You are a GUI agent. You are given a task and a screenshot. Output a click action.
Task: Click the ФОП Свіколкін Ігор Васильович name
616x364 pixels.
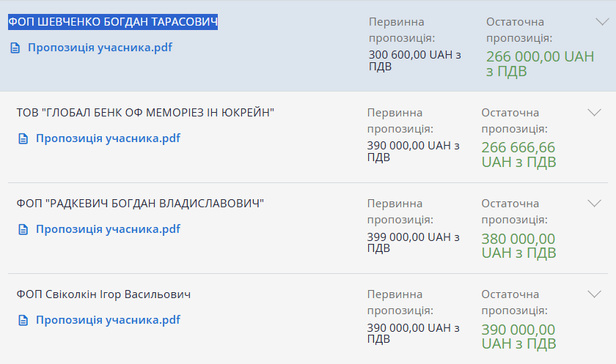tap(103, 294)
